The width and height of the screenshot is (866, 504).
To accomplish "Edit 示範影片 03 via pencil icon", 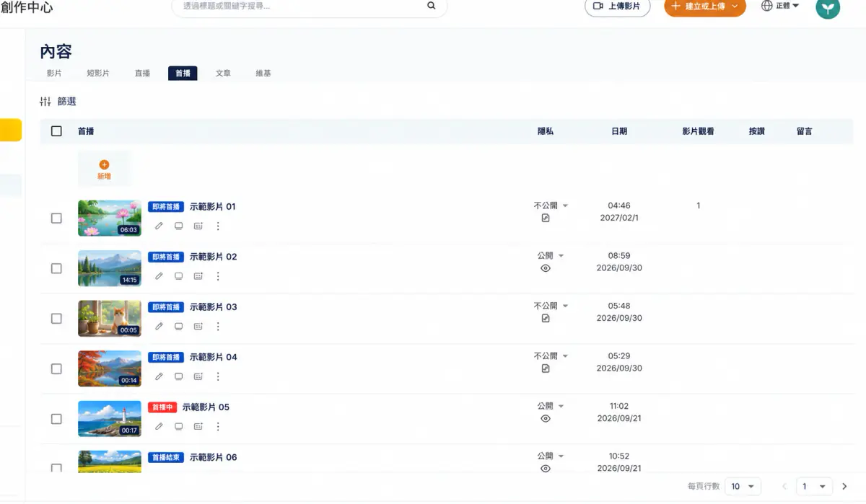I will 159,326.
